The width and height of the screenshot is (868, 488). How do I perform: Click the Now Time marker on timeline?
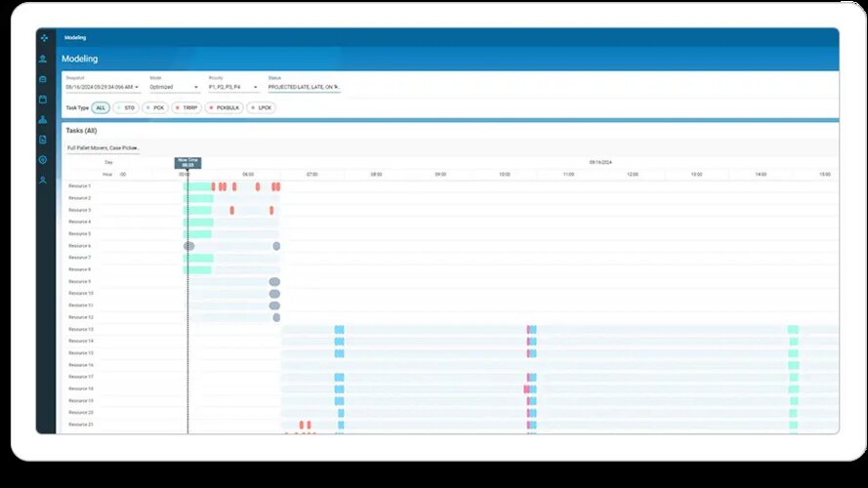(x=187, y=163)
